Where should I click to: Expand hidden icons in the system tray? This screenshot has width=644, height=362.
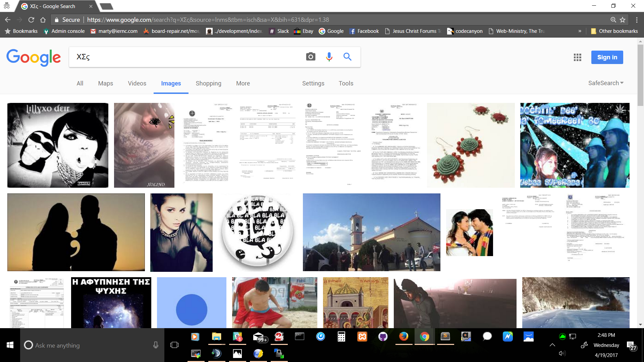[x=552, y=345]
